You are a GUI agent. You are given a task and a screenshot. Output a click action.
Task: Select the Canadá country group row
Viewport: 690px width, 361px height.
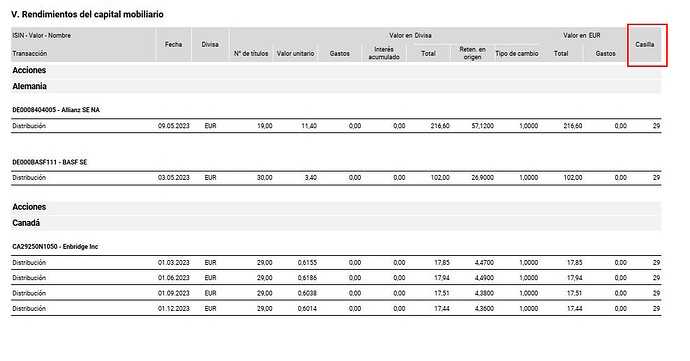click(336, 223)
